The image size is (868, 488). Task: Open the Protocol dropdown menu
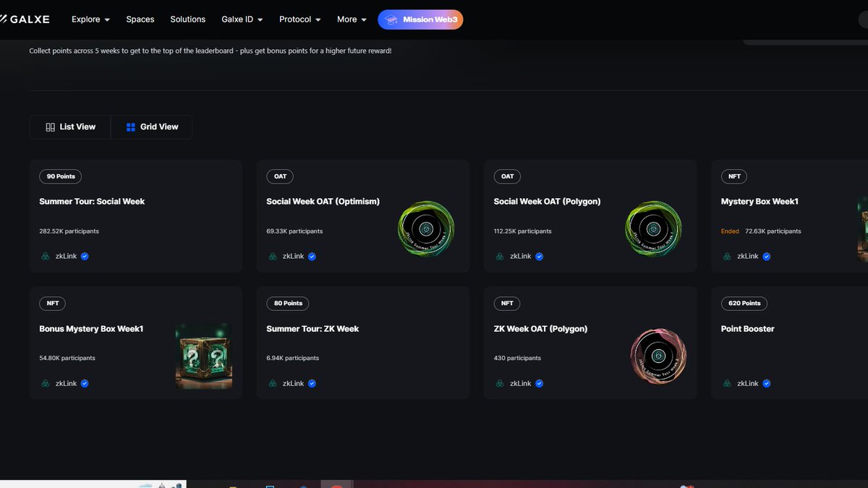click(x=300, y=20)
